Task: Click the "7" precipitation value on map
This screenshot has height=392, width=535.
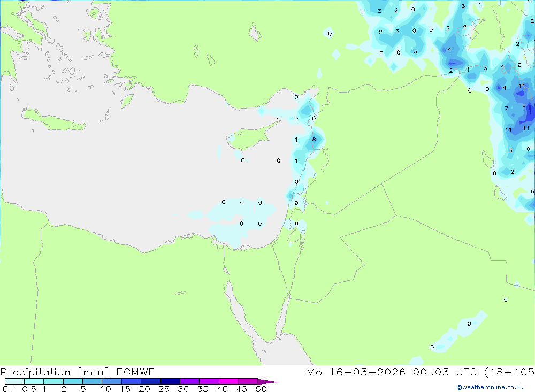Action: [x=506, y=109]
